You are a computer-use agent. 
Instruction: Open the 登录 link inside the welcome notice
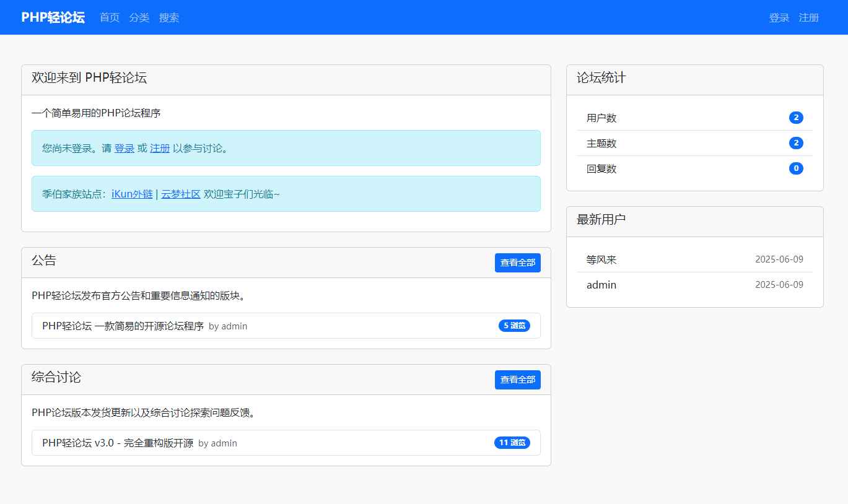coord(125,148)
